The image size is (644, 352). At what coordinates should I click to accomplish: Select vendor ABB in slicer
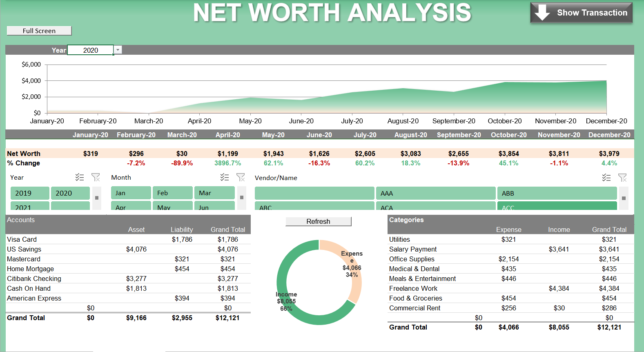(557, 193)
